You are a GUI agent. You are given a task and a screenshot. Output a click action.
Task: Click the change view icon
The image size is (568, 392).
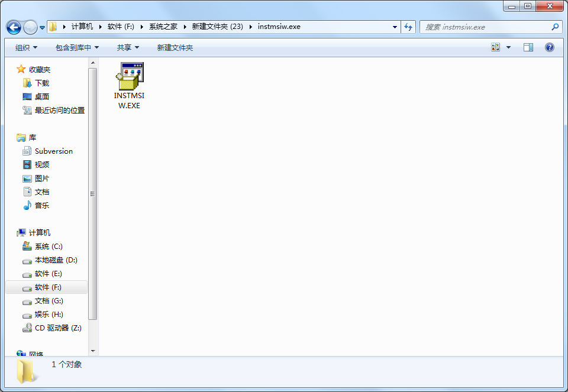click(x=496, y=47)
